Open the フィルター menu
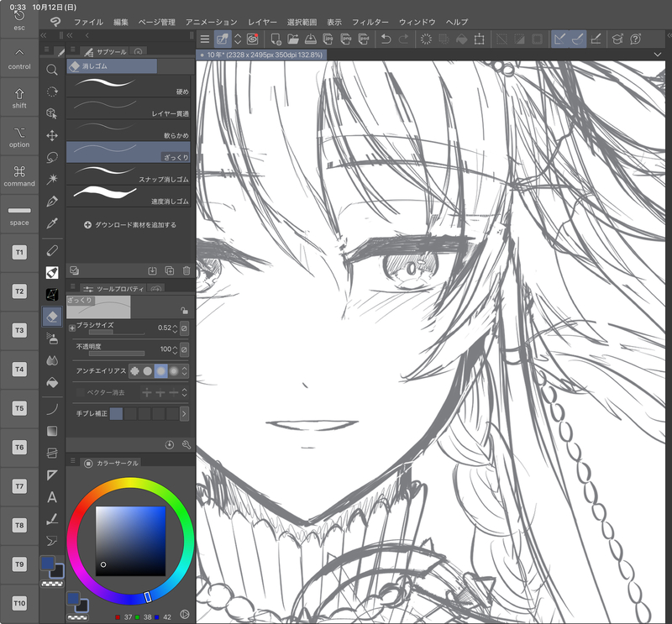 point(370,22)
